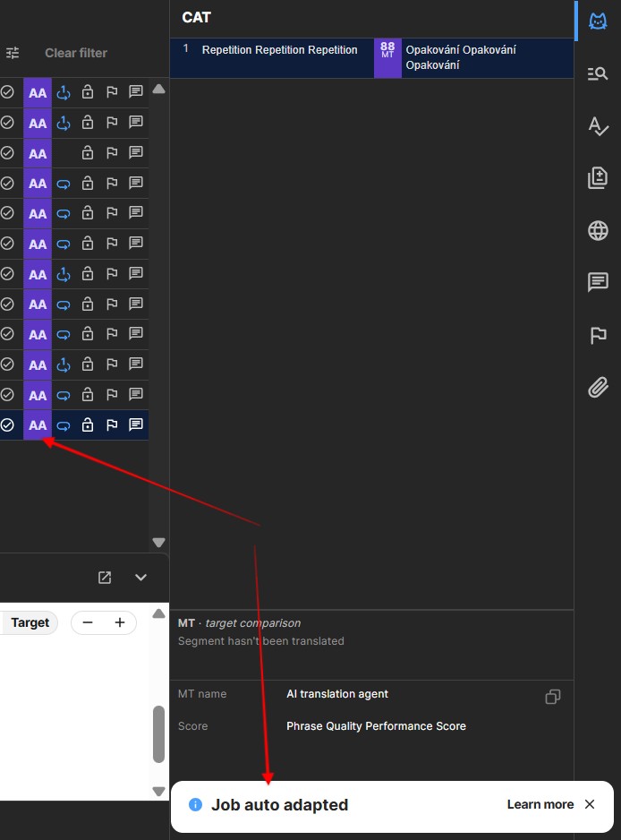
Task: Click the AA badge on the highlighted row
Action: 38,425
